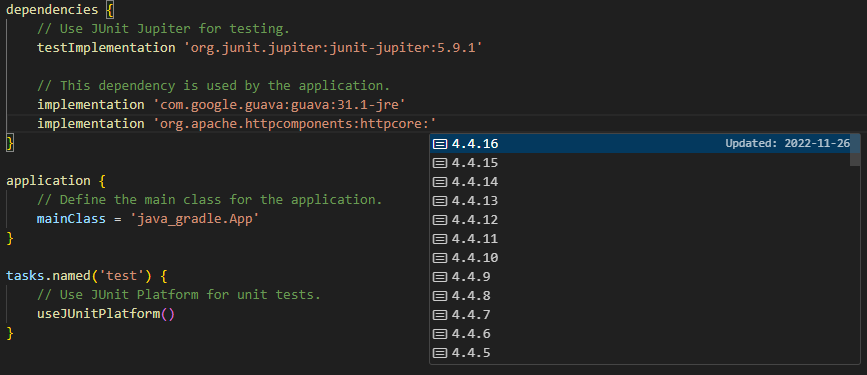The height and width of the screenshot is (375, 867).
Task: Click the opening brace after dependencies
Action: tap(110, 10)
